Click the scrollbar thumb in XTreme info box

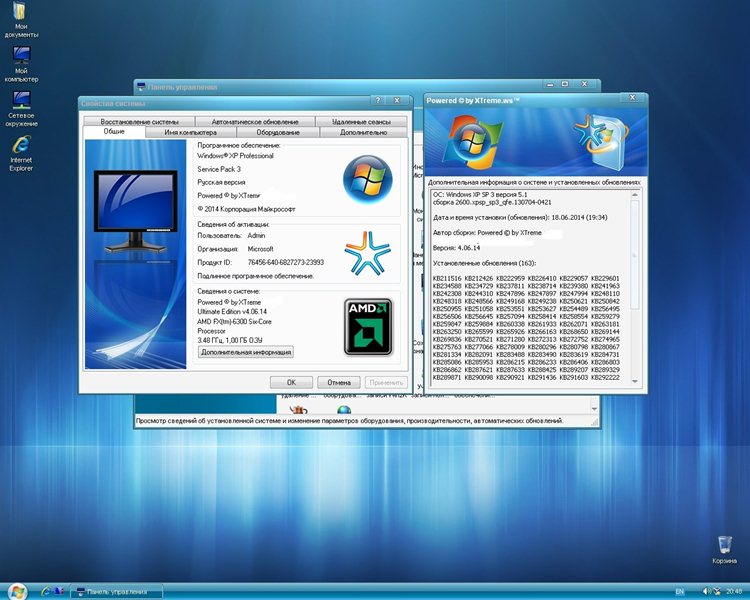[x=635, y=255]
